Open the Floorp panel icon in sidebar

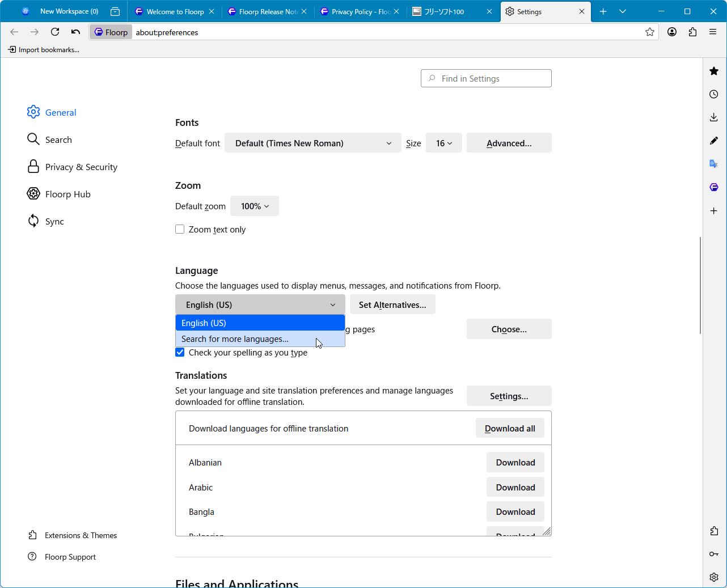click(x=714, y=187)
